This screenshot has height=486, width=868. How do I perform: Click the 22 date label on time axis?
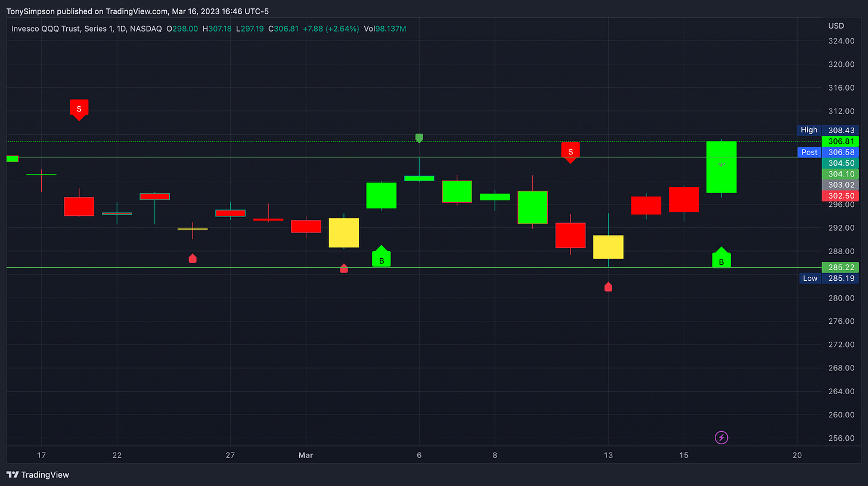117,455
